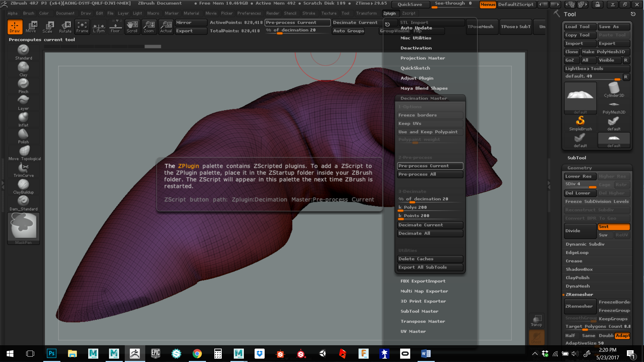Activate the Scale tool icon
644x362 pixels.
[x=48, y=27]
